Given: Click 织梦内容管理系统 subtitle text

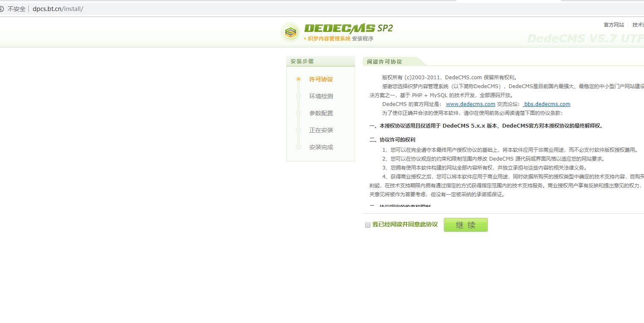Looking at the screenshot, I should pos(329,39).
